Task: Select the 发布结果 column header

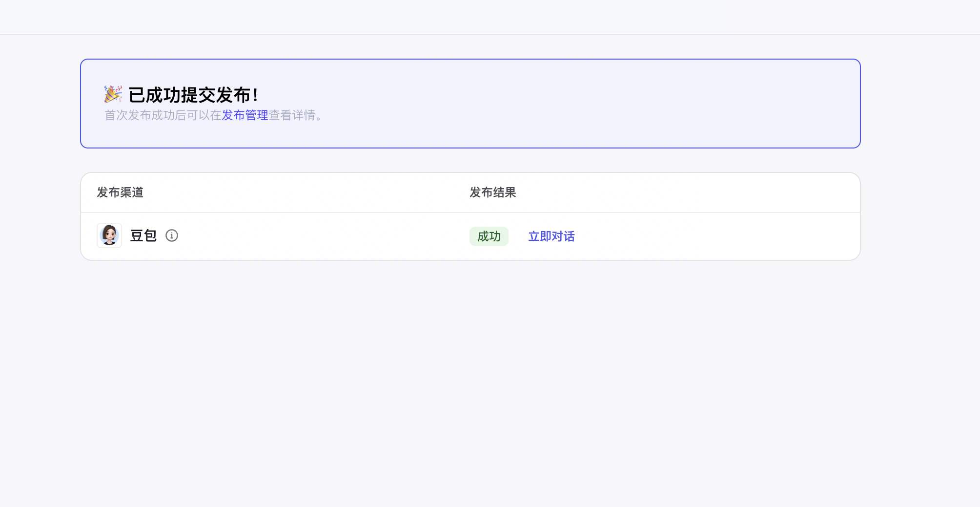Action: 492,192
